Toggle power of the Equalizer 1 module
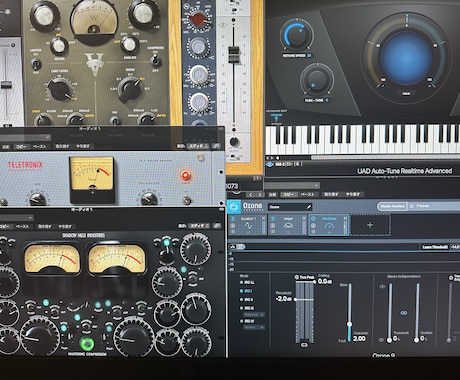460x380 pixels. tap(233, 219)
